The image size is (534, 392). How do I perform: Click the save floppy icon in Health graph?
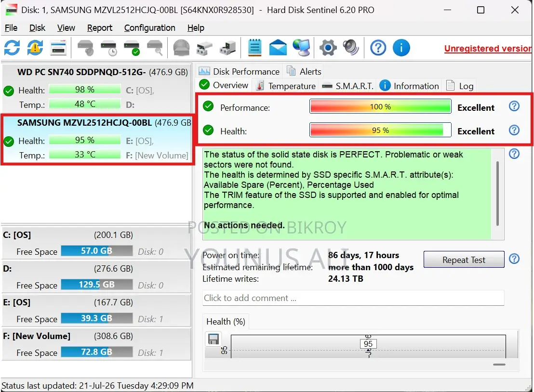click(x=214, y=339)
